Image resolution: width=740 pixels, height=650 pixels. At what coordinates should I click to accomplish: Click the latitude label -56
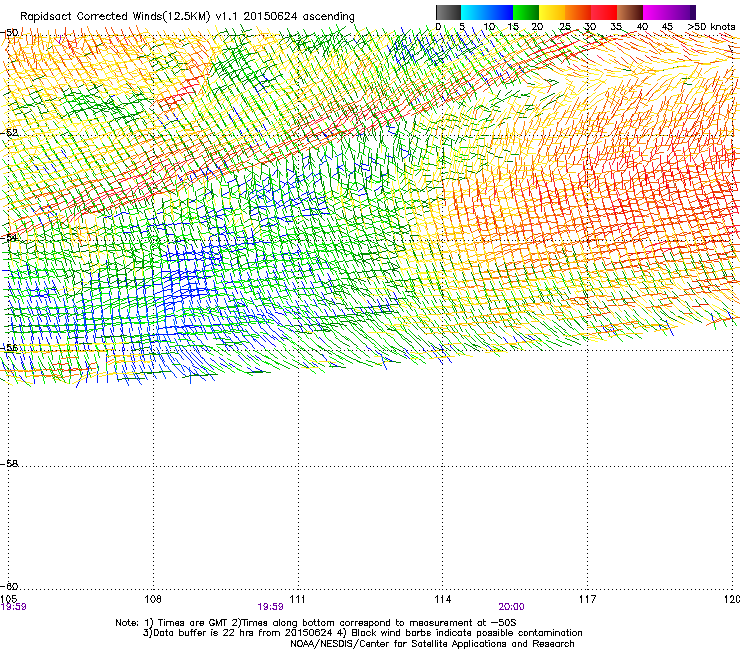pos(9,347)
